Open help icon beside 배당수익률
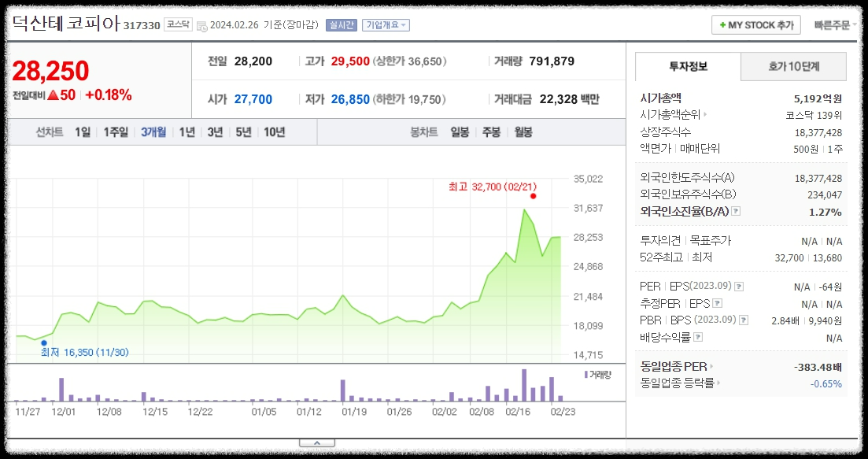 click(698, 337)
